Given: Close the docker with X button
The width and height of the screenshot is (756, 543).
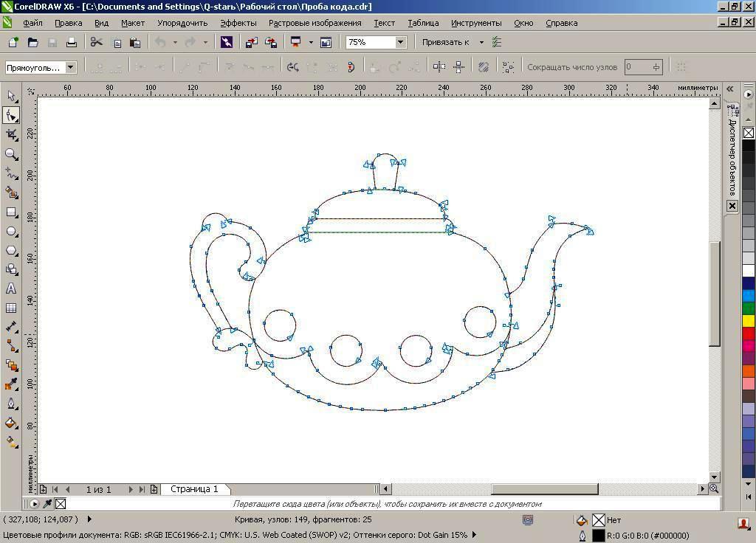Looking at the screenshot, I should 732,206.
